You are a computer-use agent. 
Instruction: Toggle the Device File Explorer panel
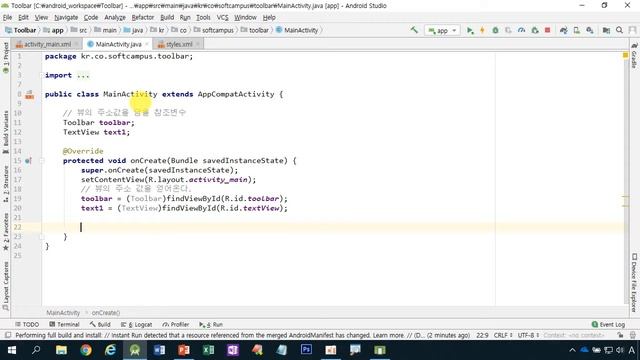pos(634,282)
